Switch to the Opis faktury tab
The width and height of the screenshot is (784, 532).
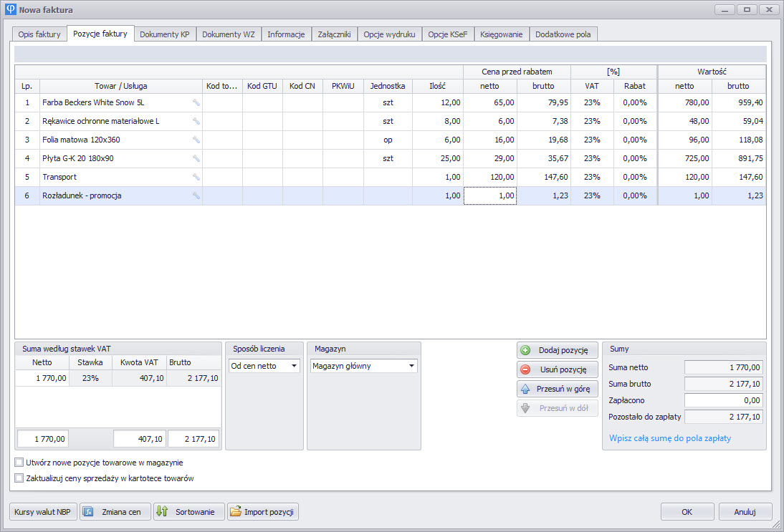point(39,34)
